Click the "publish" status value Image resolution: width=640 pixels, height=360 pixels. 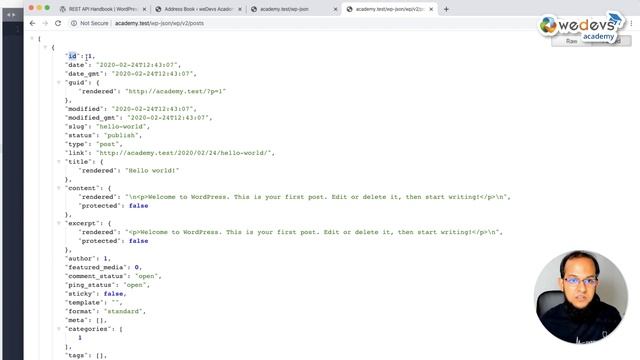121,136
